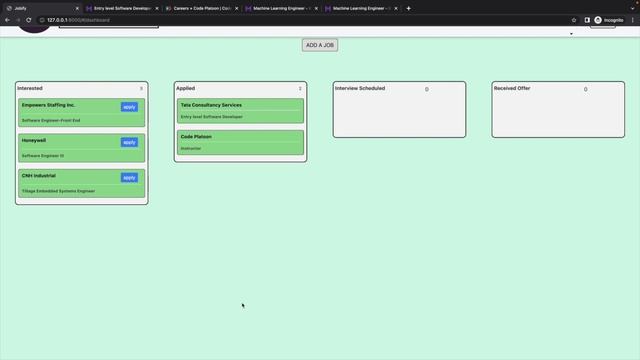Image resolution: width=640 pixels, height=360 pixels.
Task: Apply to the Honeywell job
Action: 129,142
